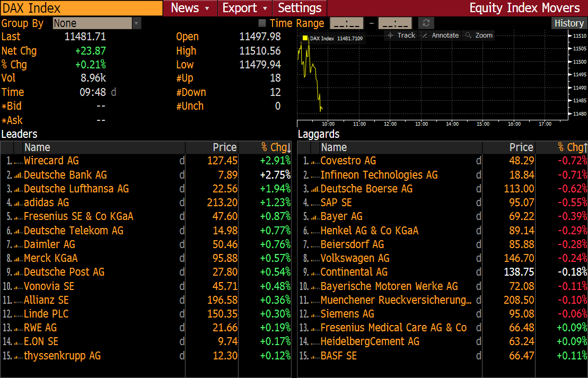Click the mini chart icon next to Deutsche Post AG
Screen dimensions: 588x378
coord(18,272)
